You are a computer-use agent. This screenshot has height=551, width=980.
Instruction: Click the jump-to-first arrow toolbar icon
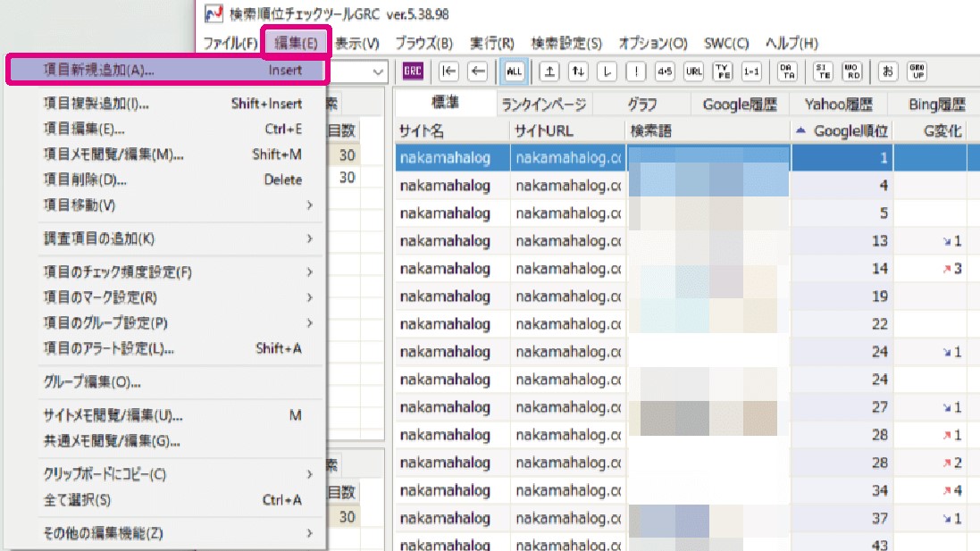[448, 71]
